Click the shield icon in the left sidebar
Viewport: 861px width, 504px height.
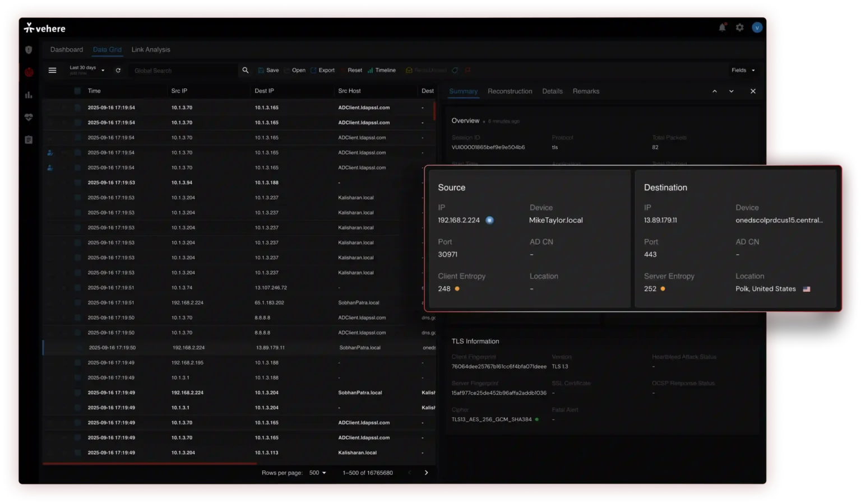(x=29, y=50)
